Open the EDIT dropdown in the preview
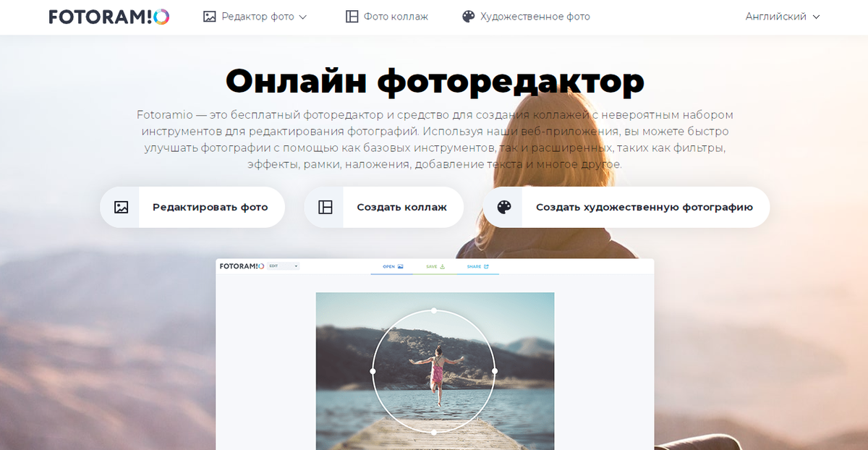Viewport: 868px width, 450px height. pyautogui.click(x=283, y=266)
